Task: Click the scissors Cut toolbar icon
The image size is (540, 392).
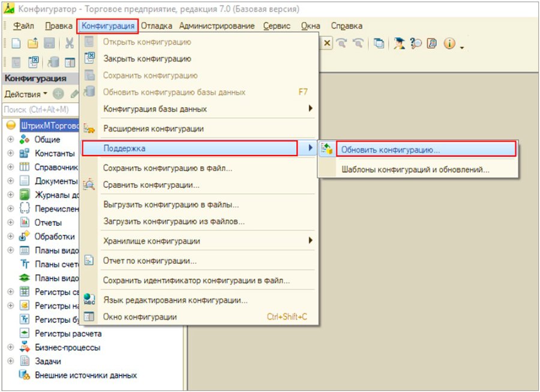Action: point(69,43)
